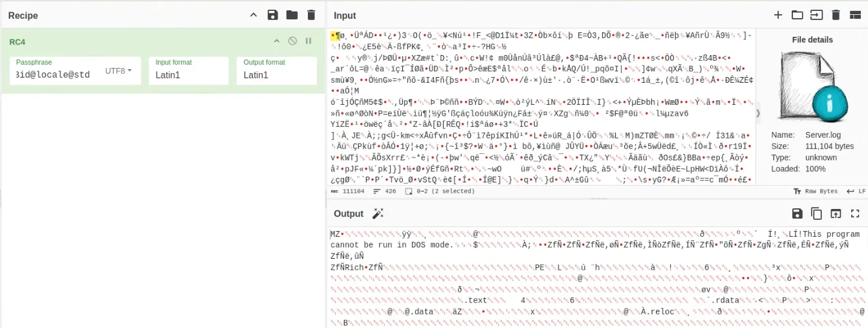This screenshot has height=328, width=868.
Task: Click the '0→2 (2 selected)' selection status
Action: [440, 191]
